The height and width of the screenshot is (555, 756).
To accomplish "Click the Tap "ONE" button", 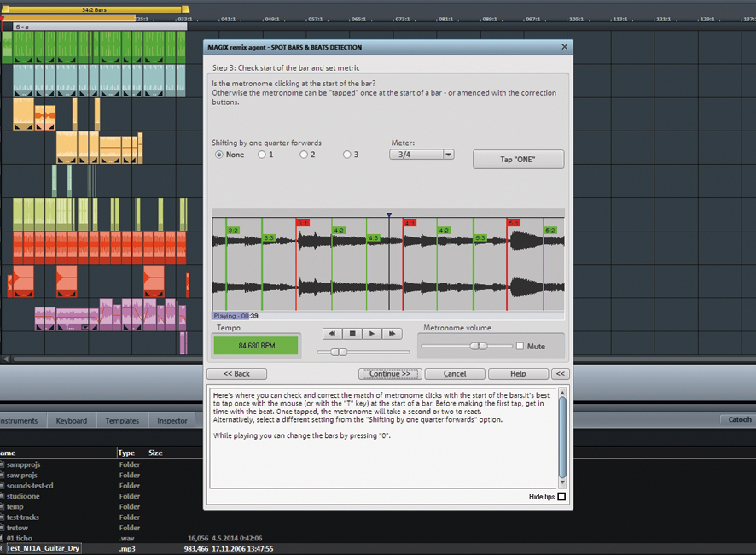I will [518, 160].
